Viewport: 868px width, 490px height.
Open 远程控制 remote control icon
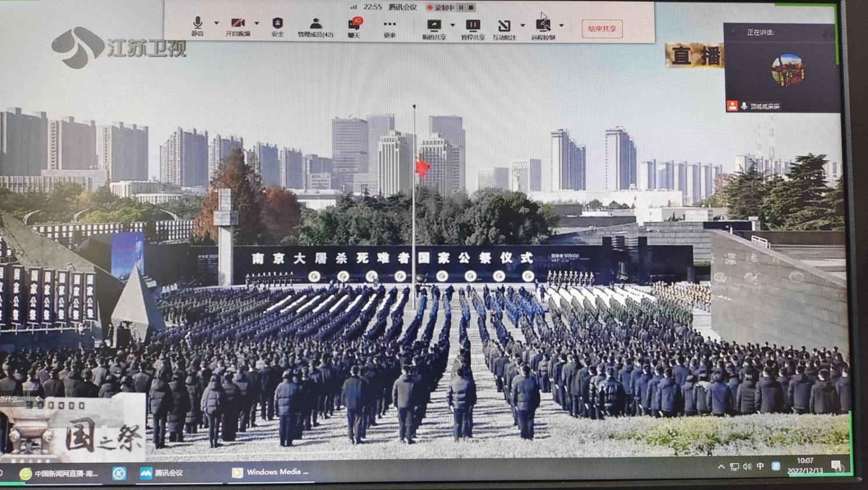[543, 26]
